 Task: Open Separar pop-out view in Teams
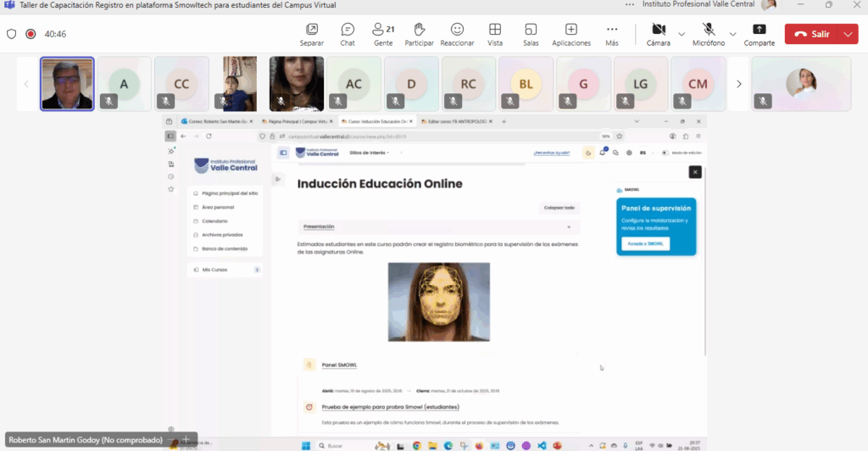[312, 34]
